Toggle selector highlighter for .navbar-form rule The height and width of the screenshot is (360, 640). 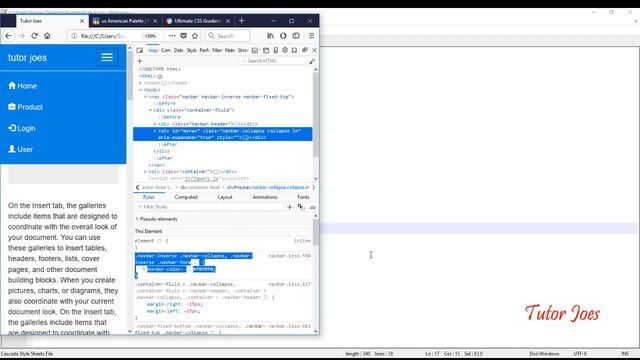[196, 262]
